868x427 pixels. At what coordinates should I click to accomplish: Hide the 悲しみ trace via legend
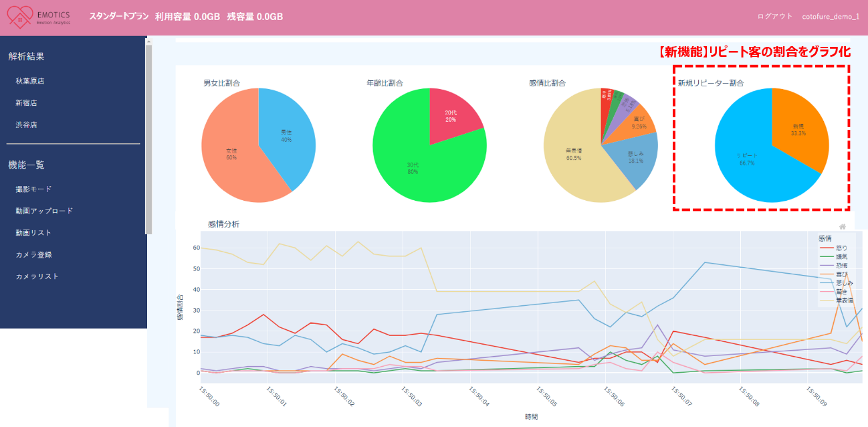(x=837, y=283)
